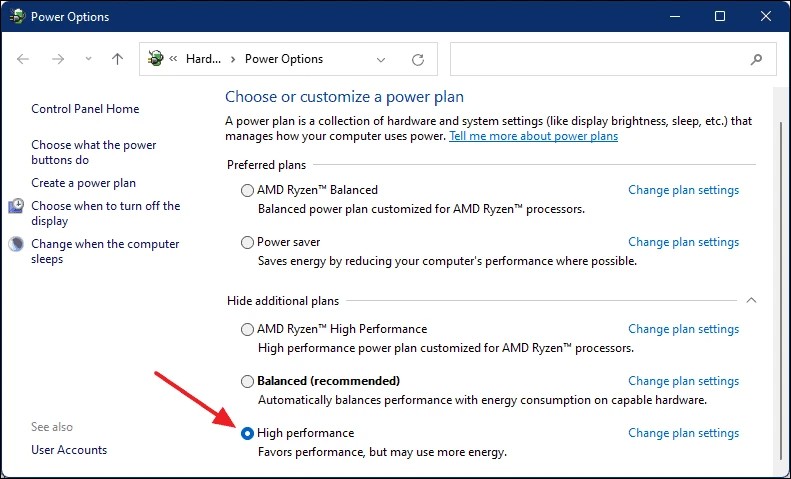
Task: Open the recent locations dropdown arrow
Action: [87, 59]
